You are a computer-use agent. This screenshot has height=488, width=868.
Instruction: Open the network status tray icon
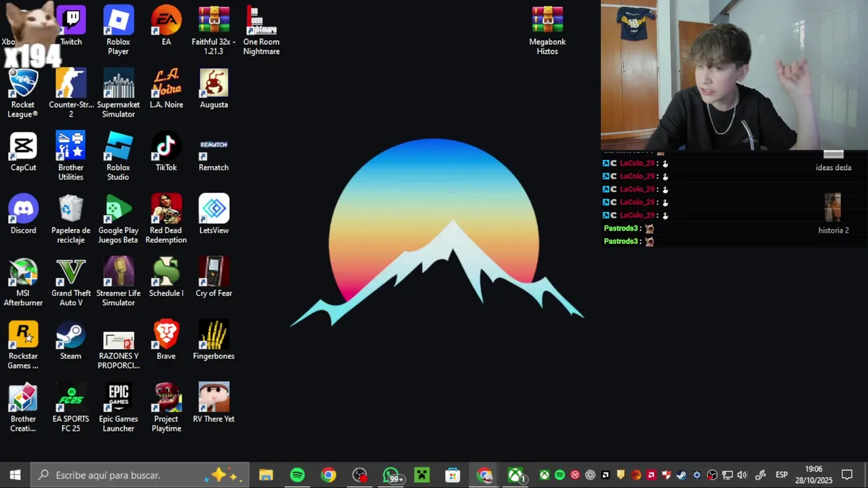[727, 475]
